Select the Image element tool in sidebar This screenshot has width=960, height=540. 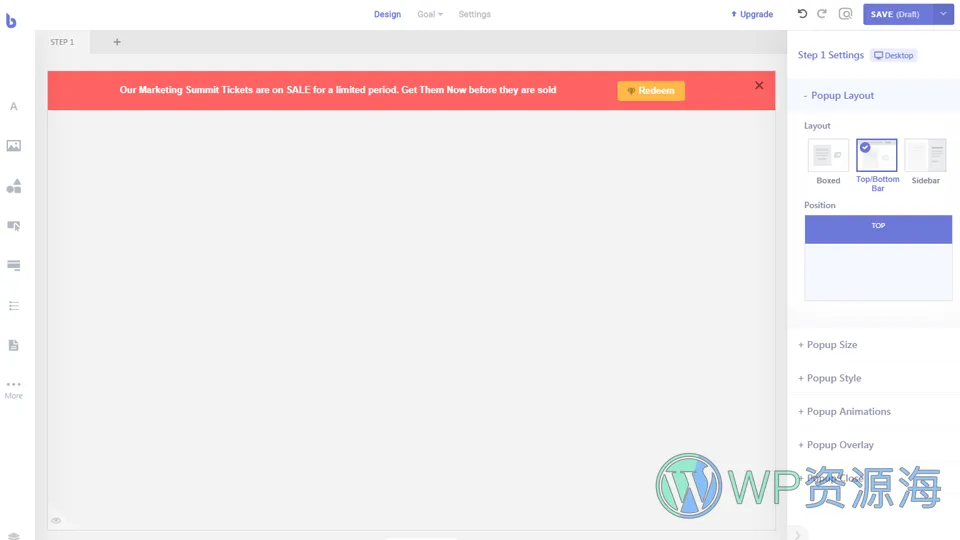14,146
